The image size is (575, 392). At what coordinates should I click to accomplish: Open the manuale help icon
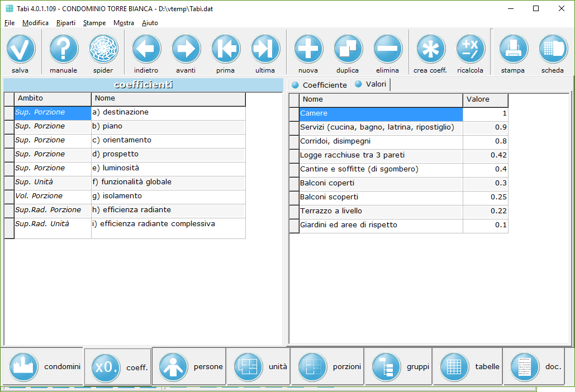tap(63, 50)
